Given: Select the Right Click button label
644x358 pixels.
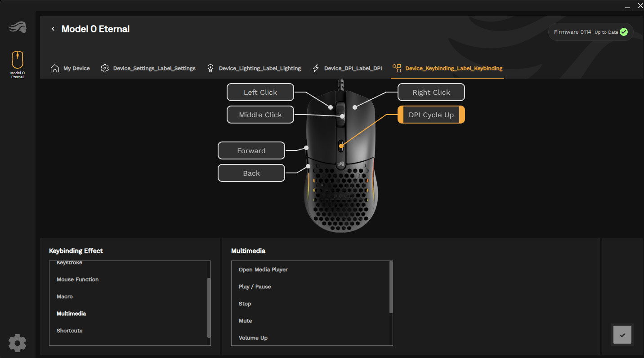Looking at the screenshot, I should [431, 92].
